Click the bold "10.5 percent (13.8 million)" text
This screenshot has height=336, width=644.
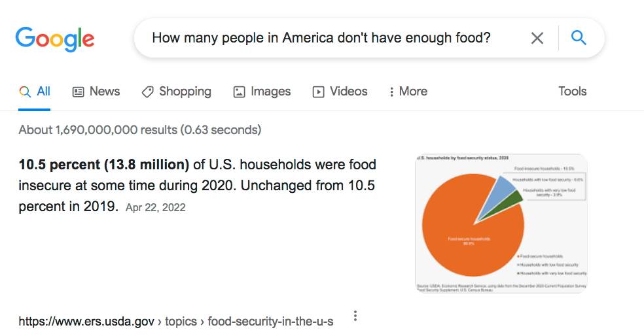click(103, 164)
